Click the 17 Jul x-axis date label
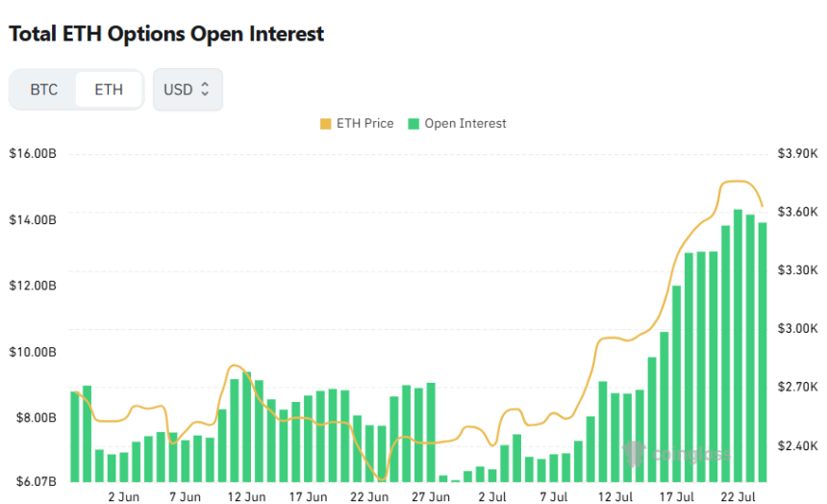Viewport: 827px width, 504px height. click(x=677, y=497)
